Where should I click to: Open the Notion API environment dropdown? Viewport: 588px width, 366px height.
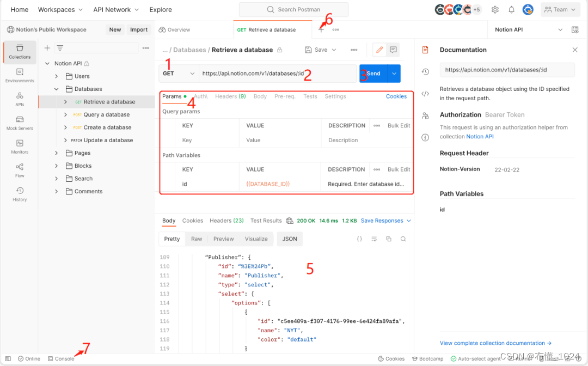point(528,29)
